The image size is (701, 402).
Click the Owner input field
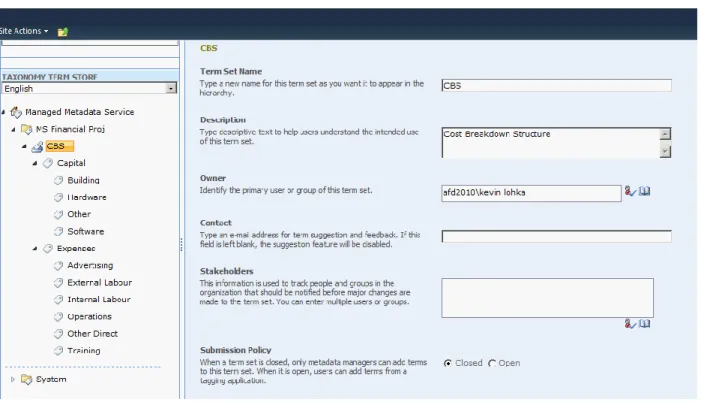click(x=531, y=193)
